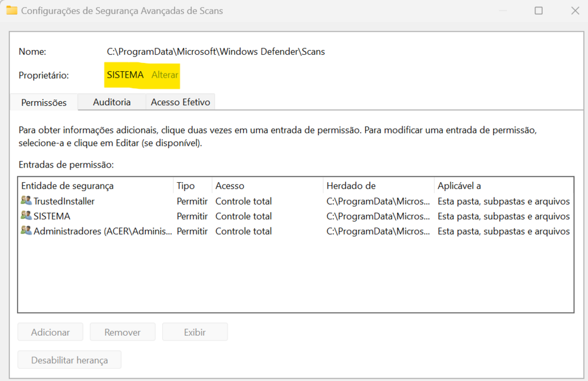
Task: Select the TrustedInstaller permission entry name
Action: (64, 201)
